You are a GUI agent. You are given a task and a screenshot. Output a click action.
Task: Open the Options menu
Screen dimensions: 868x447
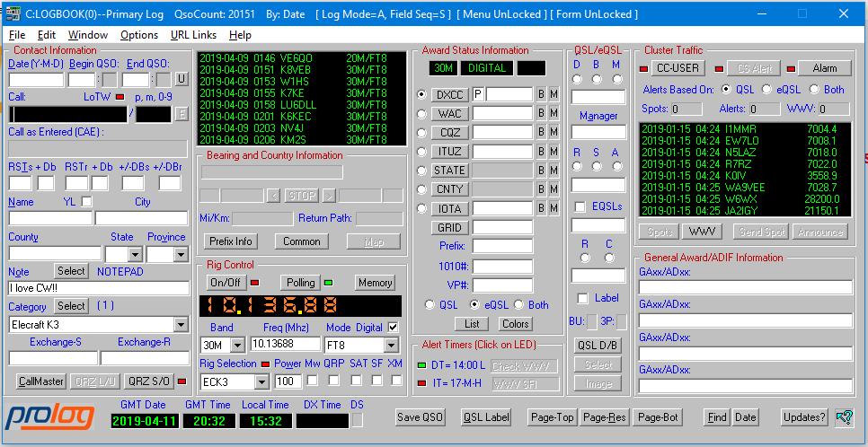pos(139,35)
